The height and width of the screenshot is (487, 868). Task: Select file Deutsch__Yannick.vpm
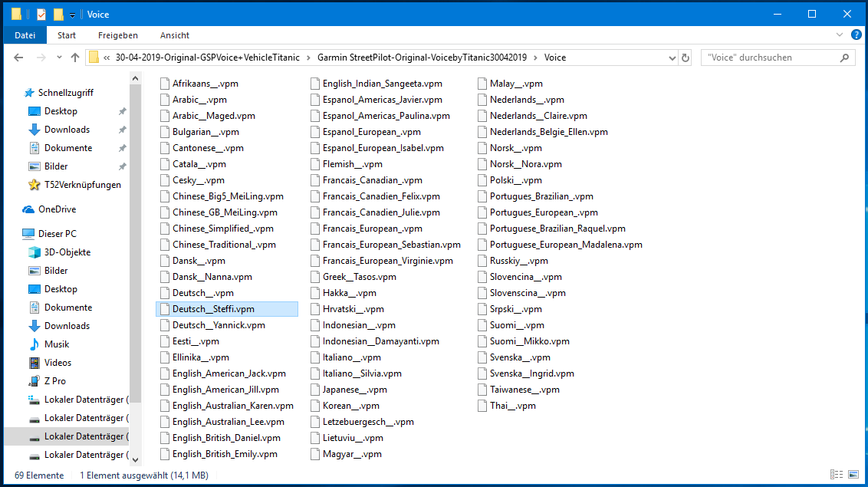tap(219, 325)
